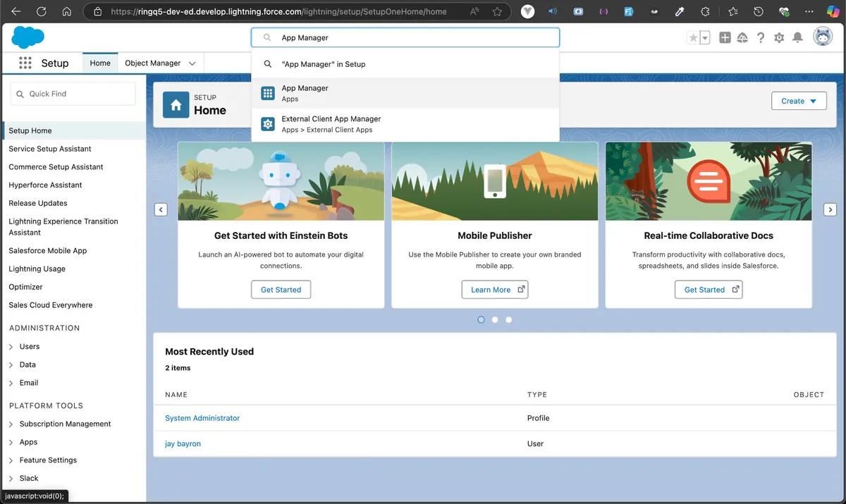Image resolution: width=846 pixels, height=504 pixels.
Task: Expand Subscription Management section
Action: tap(11, 424)
